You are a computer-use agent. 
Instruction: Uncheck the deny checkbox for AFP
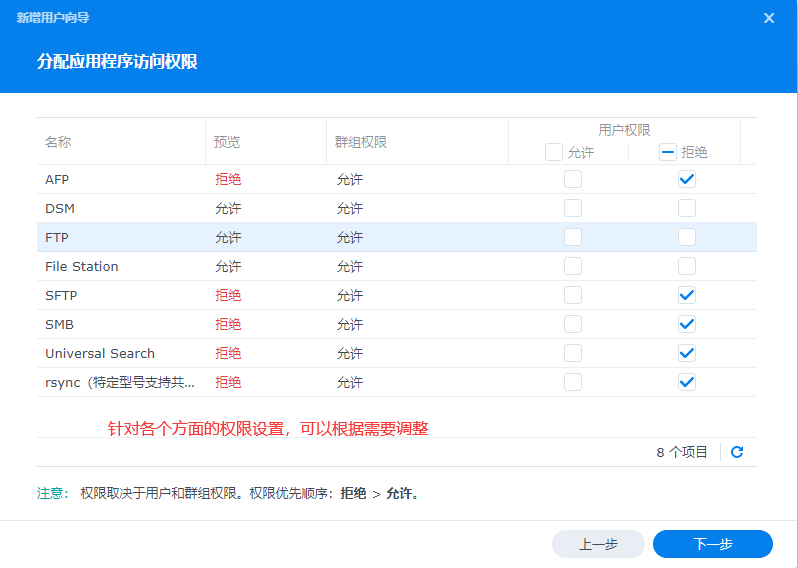tap(687, 180)
